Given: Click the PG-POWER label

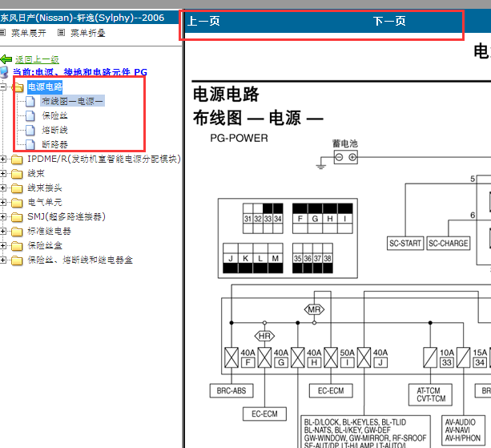Looking at the screenshot, I should click(x=239, y=138).
